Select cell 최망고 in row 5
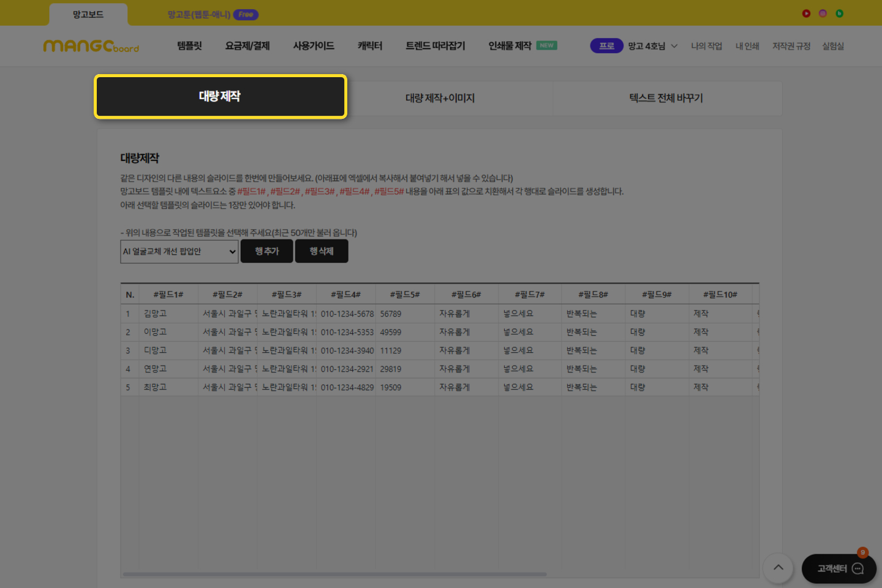The width and height of the screenshot is (882, 588). coord(168,387)
